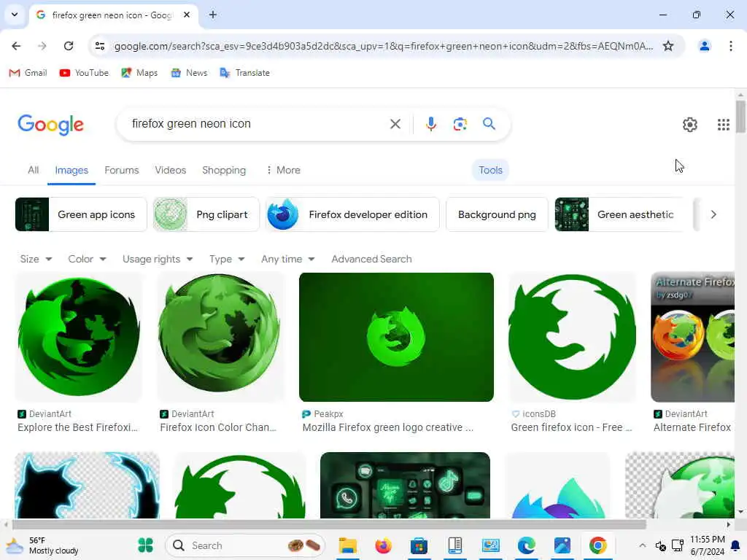Click the browser forward arrow
This screenshot has width=747, height=560.
coord(42,46)
